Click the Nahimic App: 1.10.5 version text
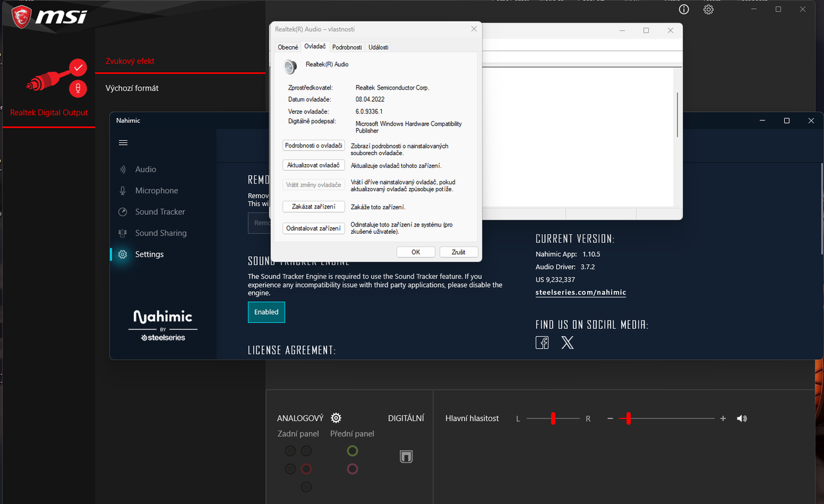Image resolution: width=824 pixels, height=504 pixels. coord(568,254)
